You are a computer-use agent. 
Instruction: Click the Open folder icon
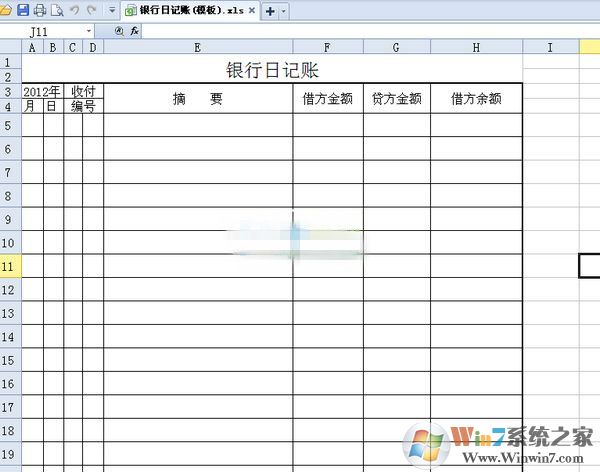click(5, 10)
